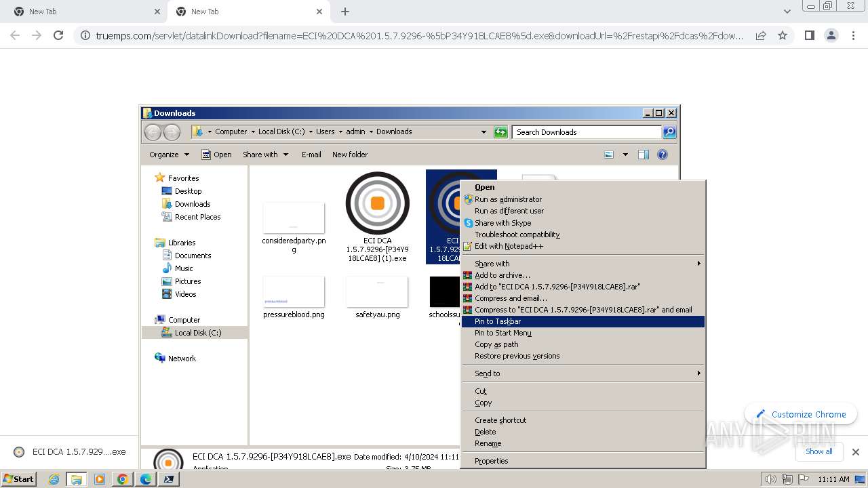Go back in Chrome
This screenshot has width=868, height=488.
point(15,35)
